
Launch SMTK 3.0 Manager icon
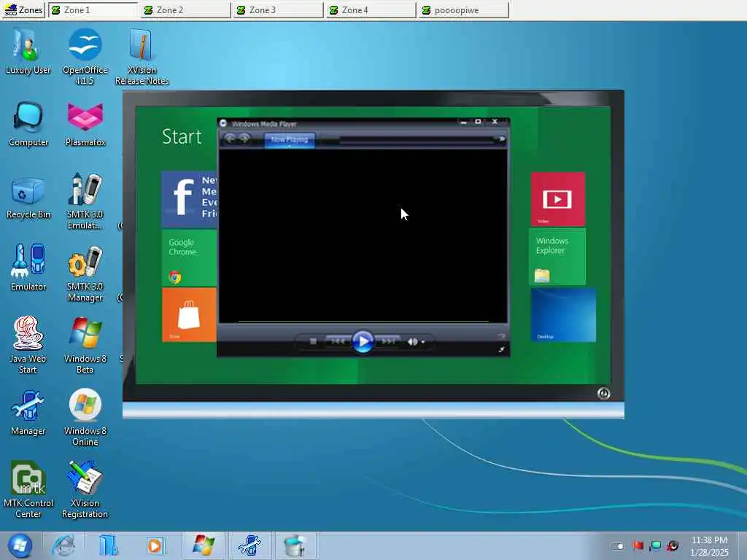[x=85, y=273]
